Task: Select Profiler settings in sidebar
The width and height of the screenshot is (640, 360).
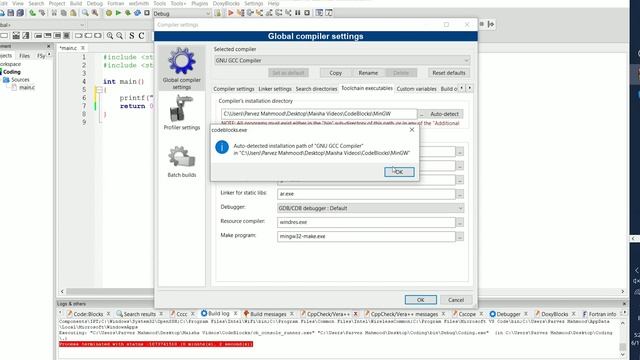Action: point(182,113)
